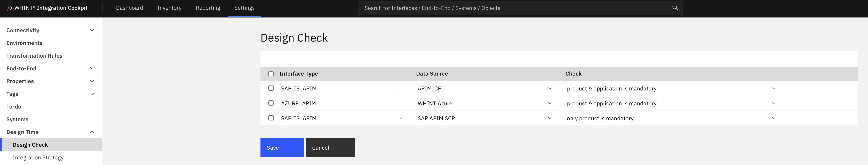
Task: Check the APIM_CF row checkbox
Action: click(x=271, y=88)
